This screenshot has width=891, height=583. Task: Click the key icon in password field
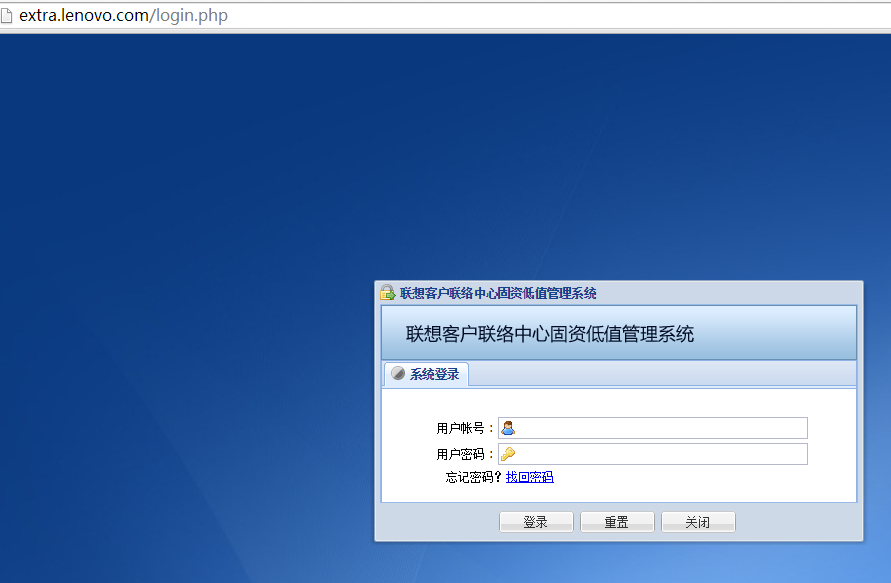coord(508,453)
